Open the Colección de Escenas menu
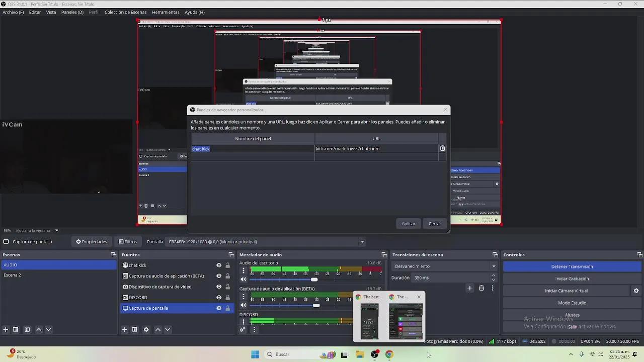 126,12
